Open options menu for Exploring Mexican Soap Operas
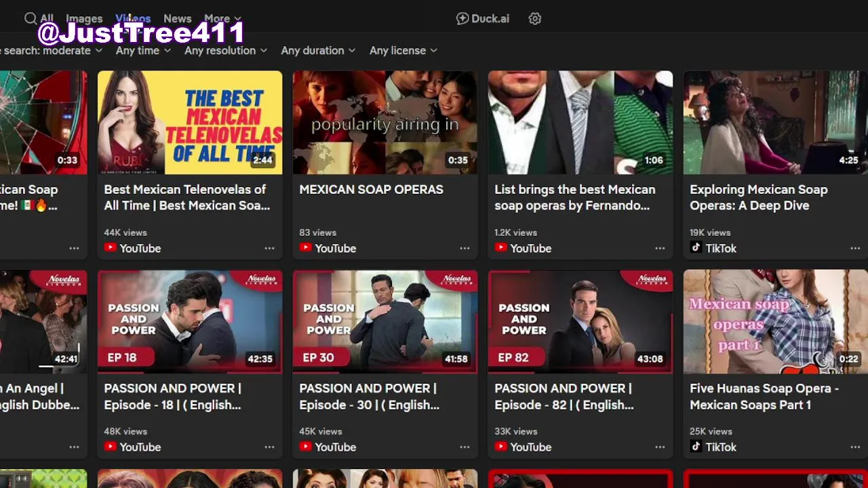868x488 pixels. (855, 248)
